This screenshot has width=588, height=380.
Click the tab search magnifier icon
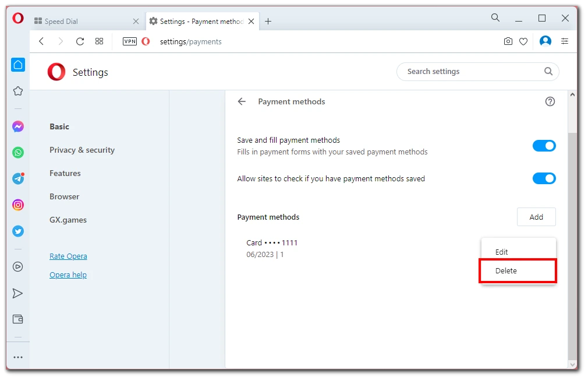(495, 17)
